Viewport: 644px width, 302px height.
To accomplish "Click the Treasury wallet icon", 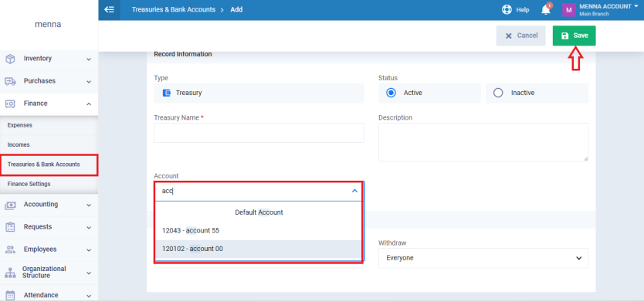I will 167,93.
